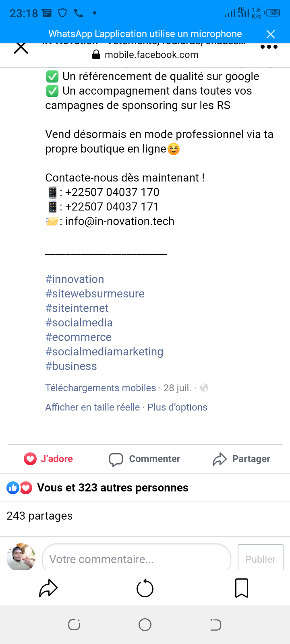
Task: Tap the lock icon beside mobile.facebook.com
Action: coord(96,55)
